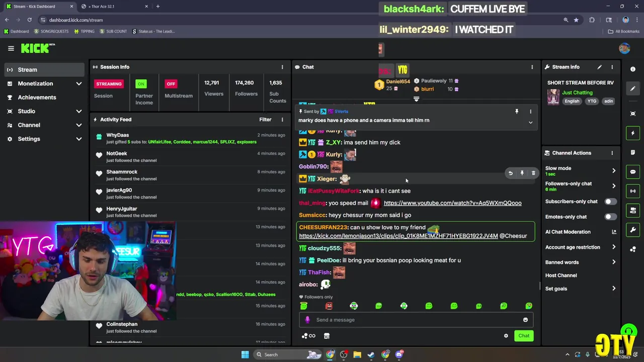
Task: Click the info icon in right sidebar
Action: click(633, 69)
